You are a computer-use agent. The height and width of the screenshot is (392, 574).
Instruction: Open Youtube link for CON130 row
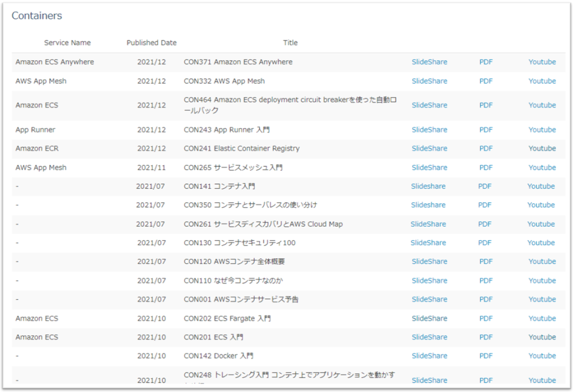541,242
